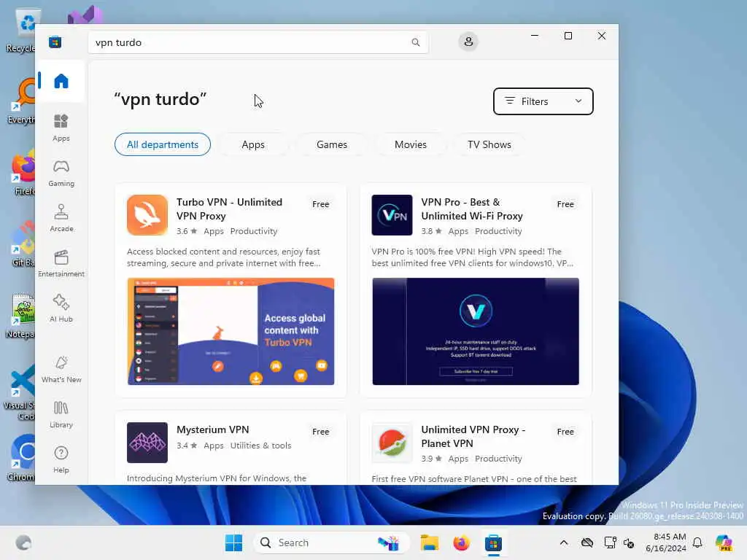Click the search magnifier in Store search box
747x560 pixels.
coord(415,42)
